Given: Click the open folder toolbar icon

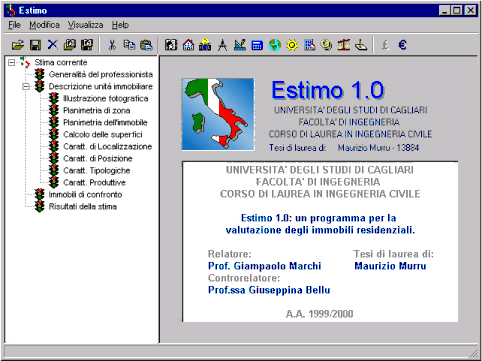Looking at the screenshot, I should (18, 45).
